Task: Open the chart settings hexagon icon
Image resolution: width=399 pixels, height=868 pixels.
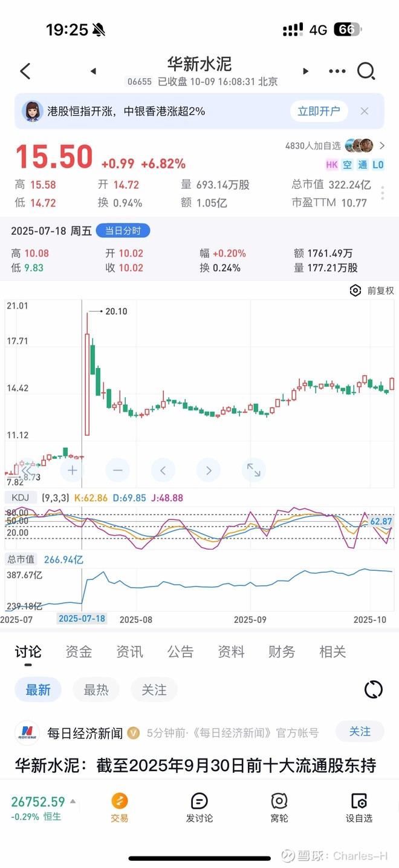Action: pos(355,291)
